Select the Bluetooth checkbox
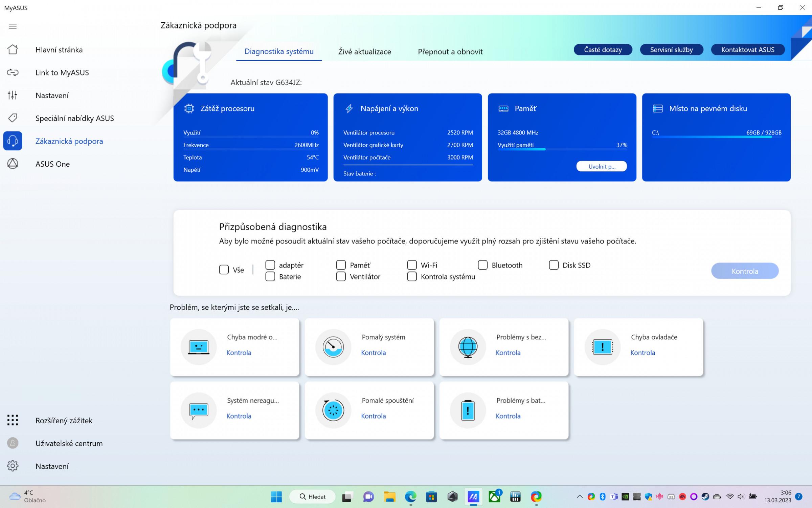The height and width of the screenshot is (508, 812). pyautogui.click(x=483, y=265)
